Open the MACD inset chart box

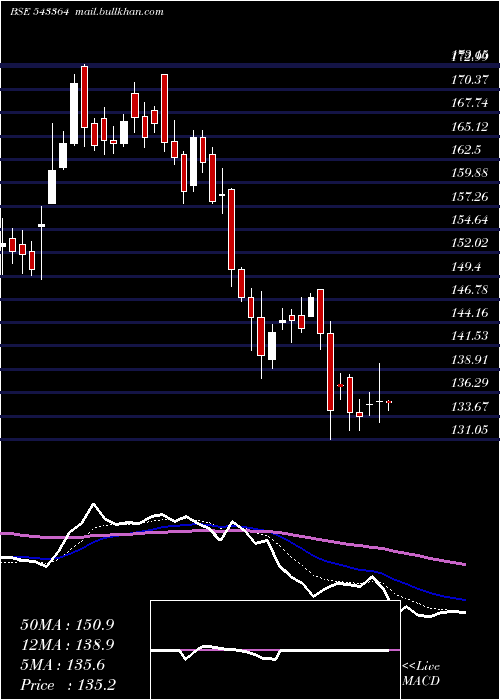275,650
